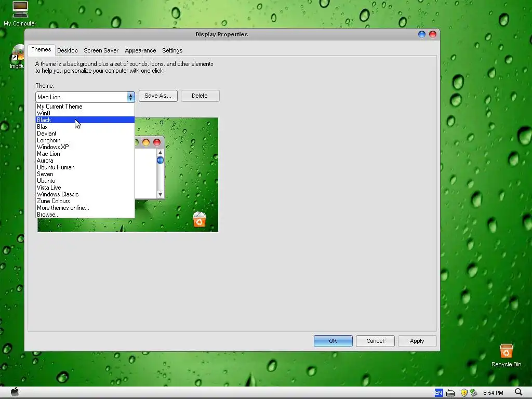Viewport: 532px width, 399px height.
Task: Click the blue orb button in title bar
Action: (x=422, y=34)
